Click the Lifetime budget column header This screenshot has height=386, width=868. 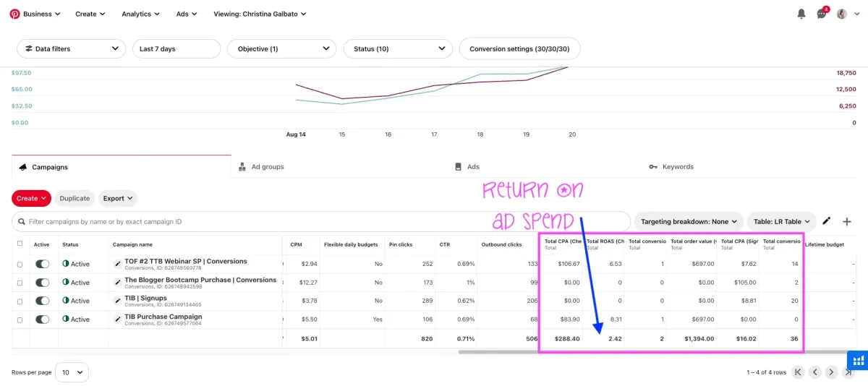pyautogui.click(x=824, y=244)
